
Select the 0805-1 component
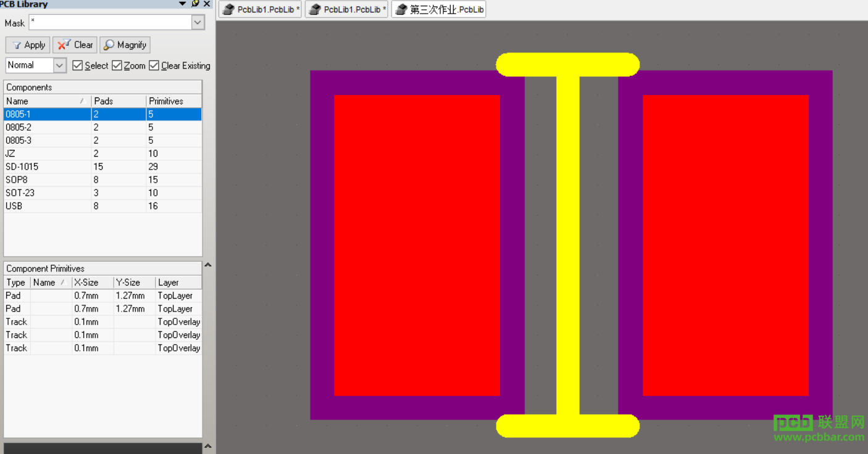pos(102,114)
